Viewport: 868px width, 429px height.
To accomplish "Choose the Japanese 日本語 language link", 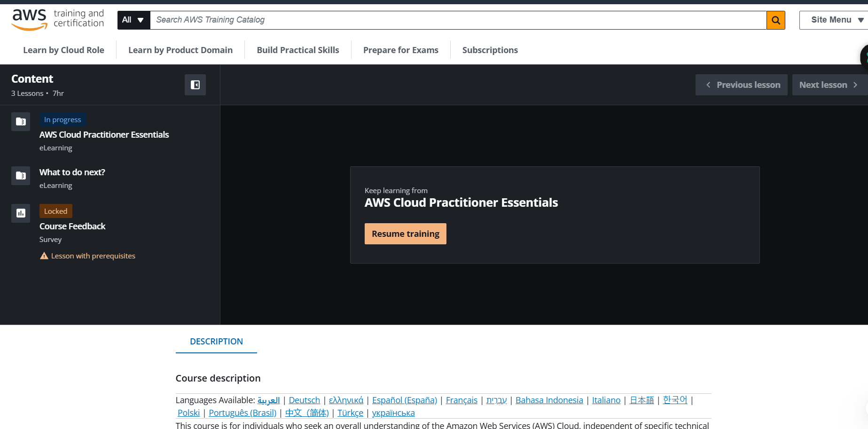I will (x=642, y=400).
